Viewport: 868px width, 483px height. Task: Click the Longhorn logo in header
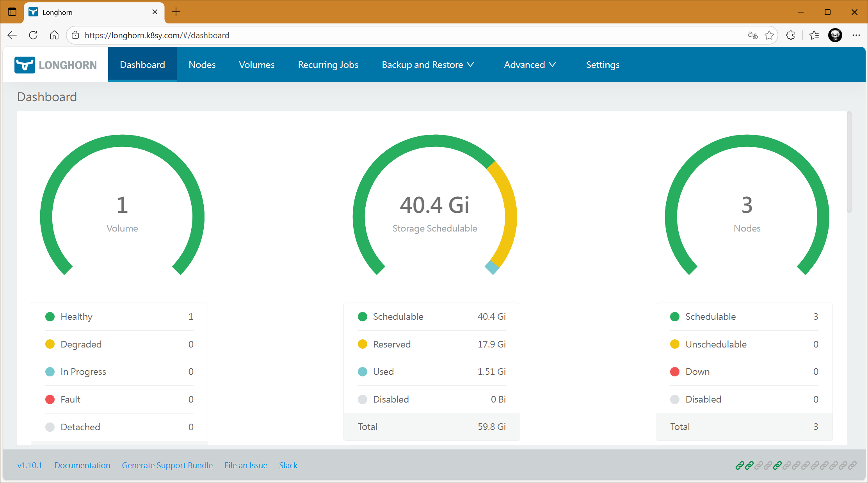point(55,65)
